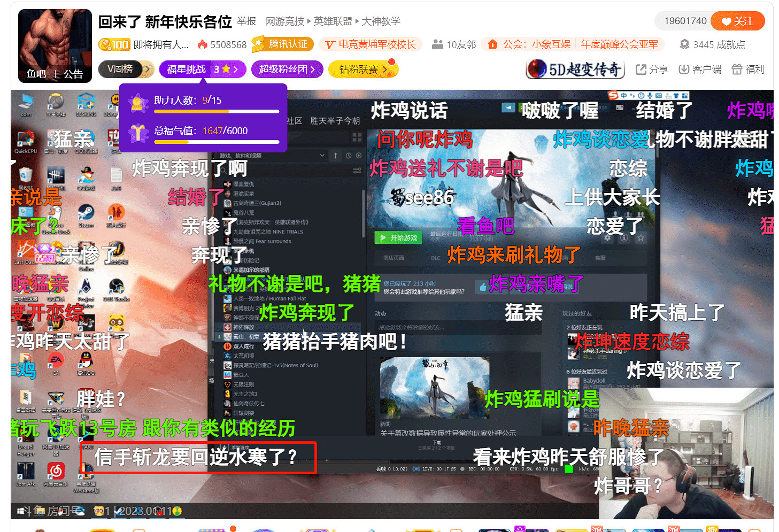Image resolution: width=779 pixels, height=532 pixels.
Task: Expand the V周榜 weekly ranking
Action: [x=126, y=70]
